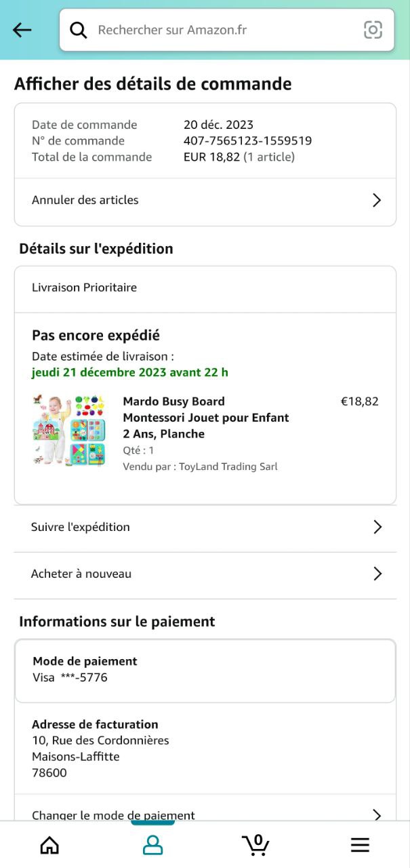Expand the Annuler des articles chevron
Image resolution: width=410 pixels, height=868 pixels.
tap(377, 200)
